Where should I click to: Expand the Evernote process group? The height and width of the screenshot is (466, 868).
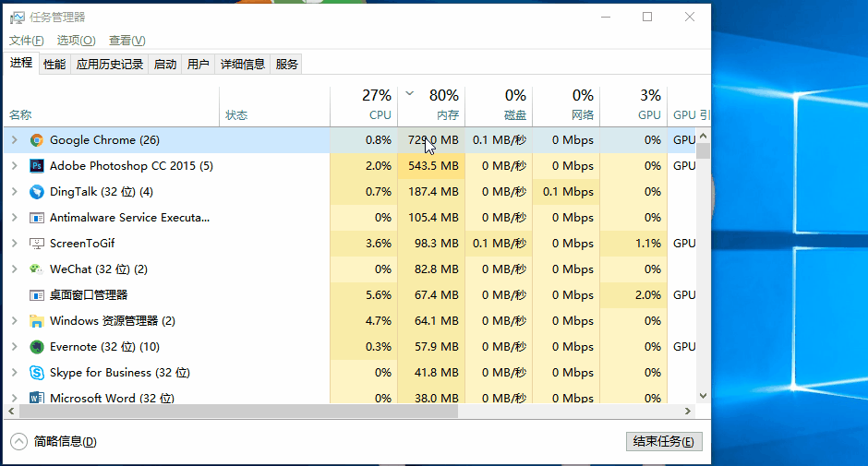point(15,347)
